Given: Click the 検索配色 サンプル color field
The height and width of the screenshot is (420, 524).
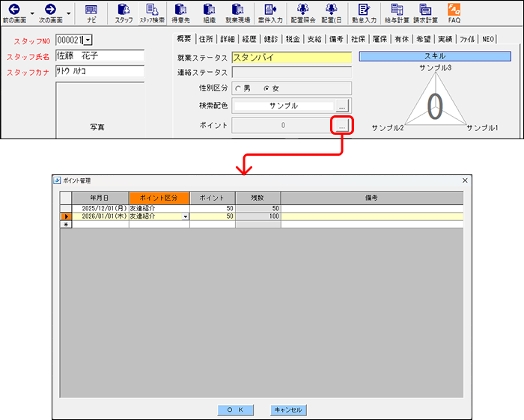Looking at the screenshot, I should pos(284,106).
